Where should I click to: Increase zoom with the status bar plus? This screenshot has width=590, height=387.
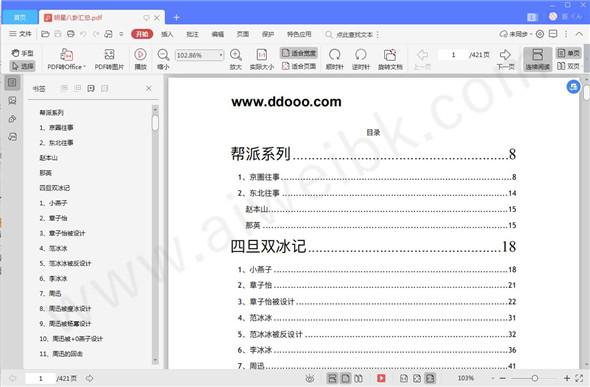point(567,378)
